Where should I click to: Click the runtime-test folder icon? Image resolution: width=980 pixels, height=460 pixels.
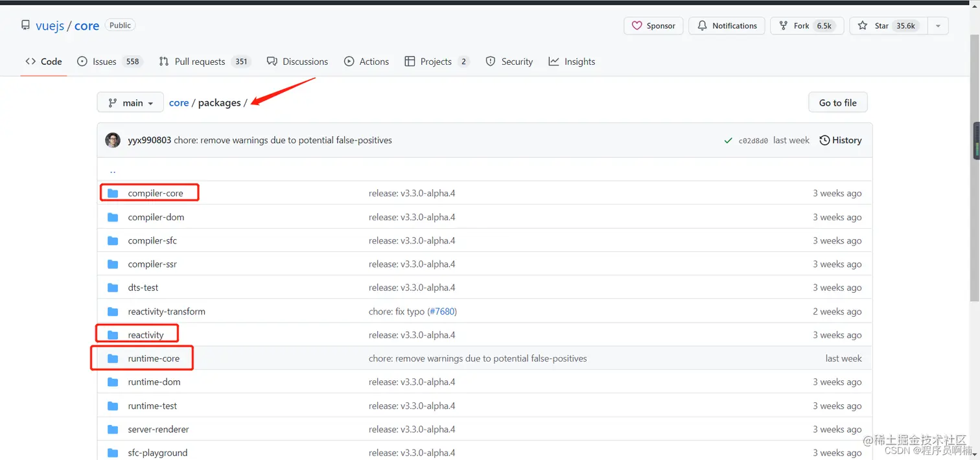click(x=113, y=406)
